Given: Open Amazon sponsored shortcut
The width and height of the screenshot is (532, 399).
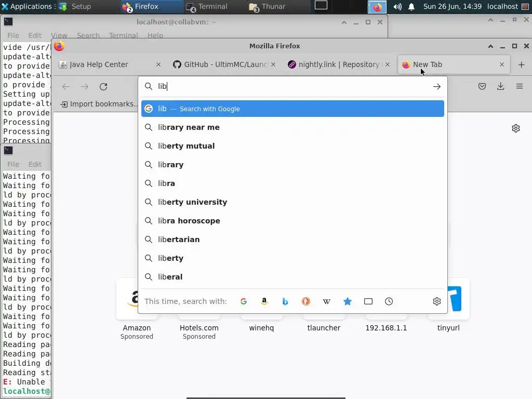Looking at the screenshot, I should coord(137,309).
